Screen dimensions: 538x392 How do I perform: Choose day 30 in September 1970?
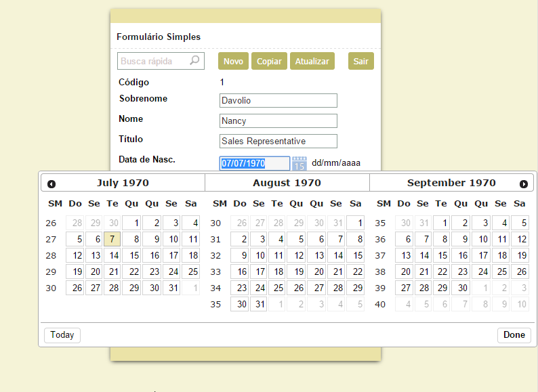[x=461, y=288]
